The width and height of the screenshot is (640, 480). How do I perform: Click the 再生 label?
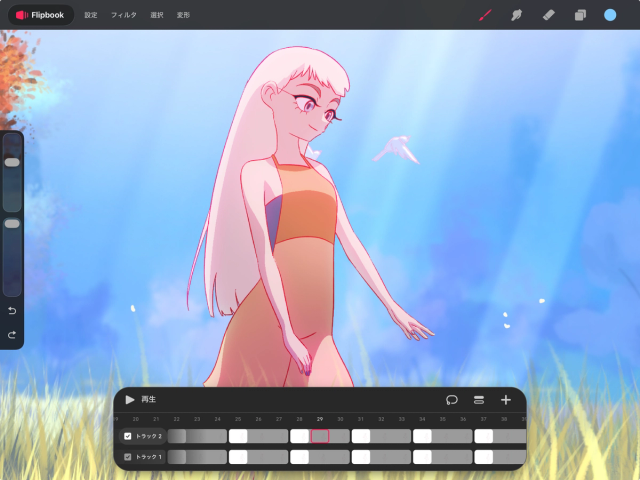pyautogui.click(x=149, y=400)
